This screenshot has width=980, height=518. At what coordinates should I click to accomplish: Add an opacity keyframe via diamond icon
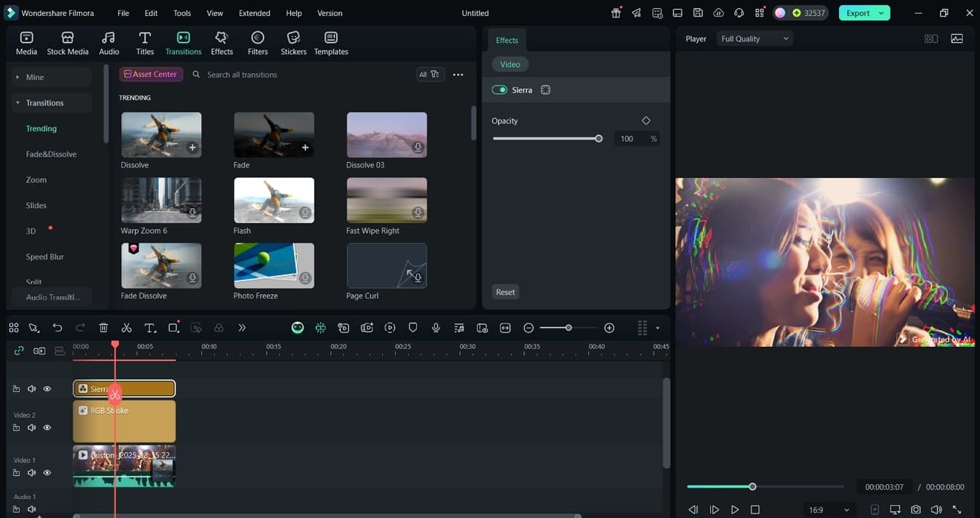point(646,121)
